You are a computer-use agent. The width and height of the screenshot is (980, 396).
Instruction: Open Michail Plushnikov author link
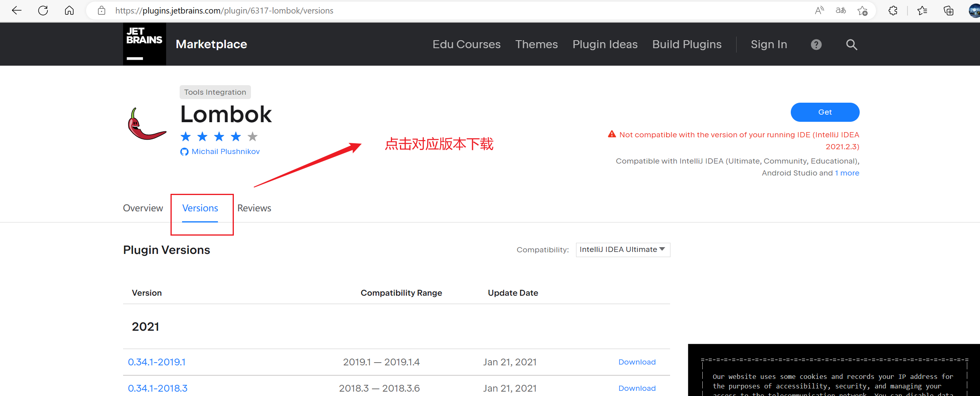pyautogui.click(x=225, y=152)
